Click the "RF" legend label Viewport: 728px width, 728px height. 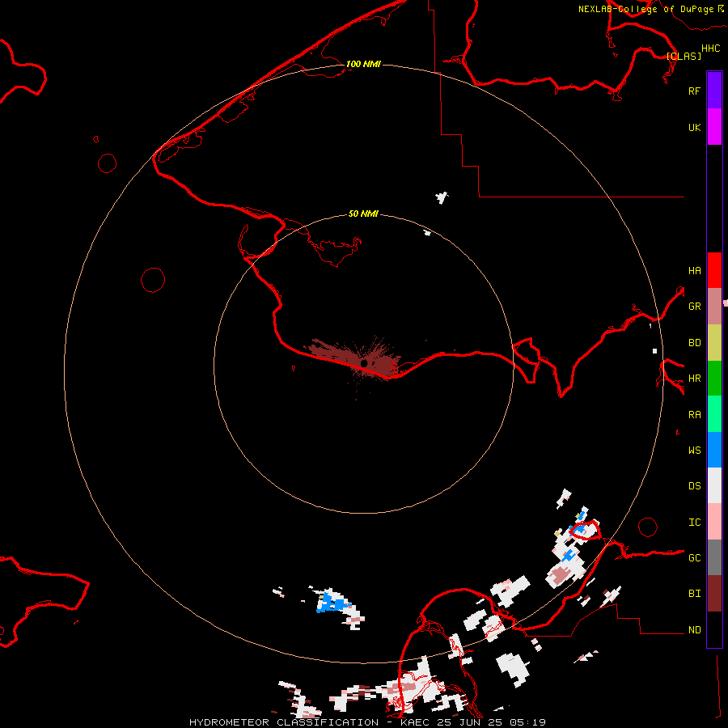point(694,91)
